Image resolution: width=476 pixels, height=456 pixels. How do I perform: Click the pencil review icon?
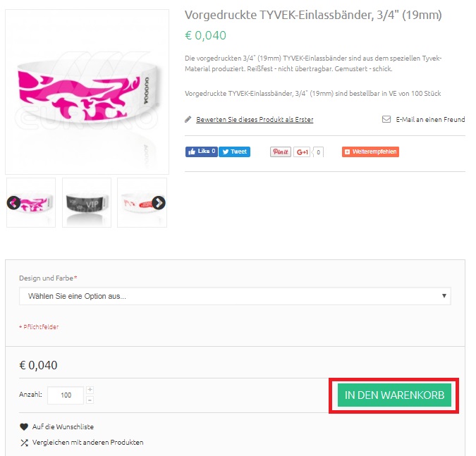tap(188, 120)
